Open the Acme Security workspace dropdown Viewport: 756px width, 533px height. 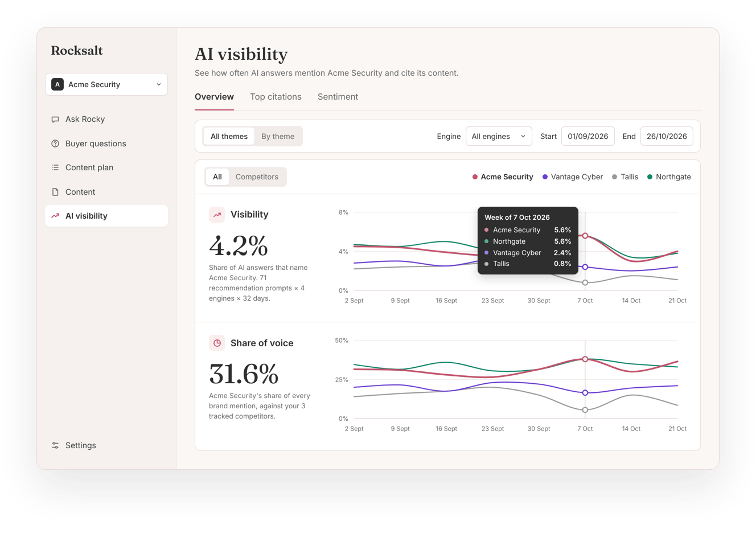pyautogui.click(x=106, y=84)
